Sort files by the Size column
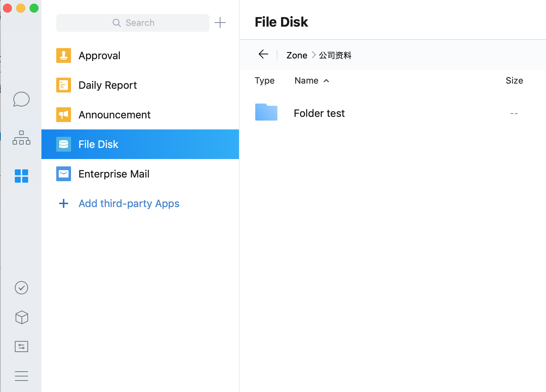This screenshot has height=392, width=546. (514, 81)
